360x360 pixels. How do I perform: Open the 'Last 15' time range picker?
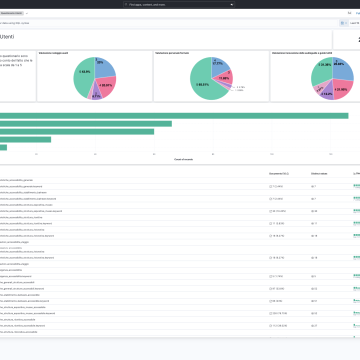click(354, 23)
